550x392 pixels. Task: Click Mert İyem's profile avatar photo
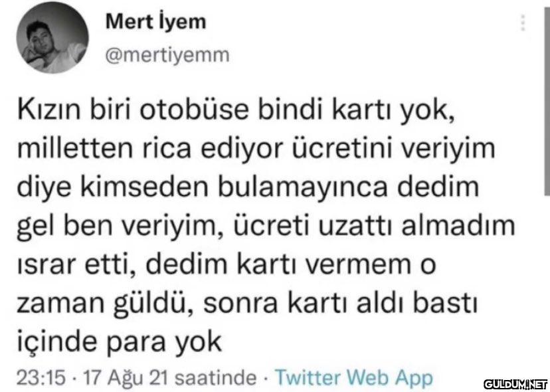coord(54,44)
